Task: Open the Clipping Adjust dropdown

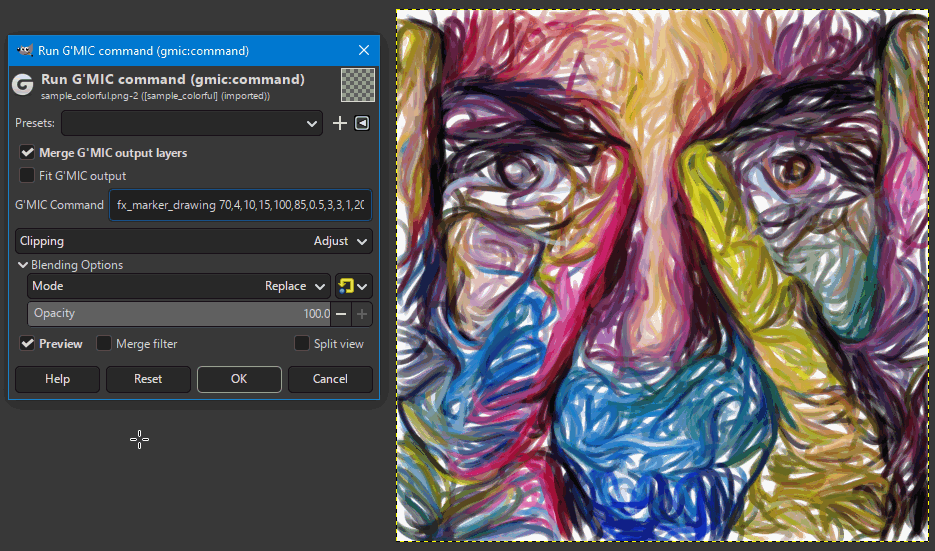Action: 194,241
